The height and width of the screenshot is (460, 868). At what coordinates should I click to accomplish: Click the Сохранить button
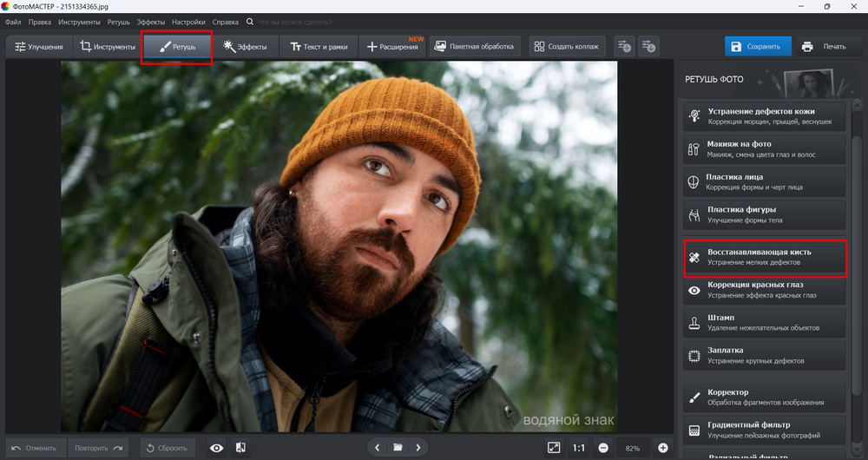tap(758, 47)
